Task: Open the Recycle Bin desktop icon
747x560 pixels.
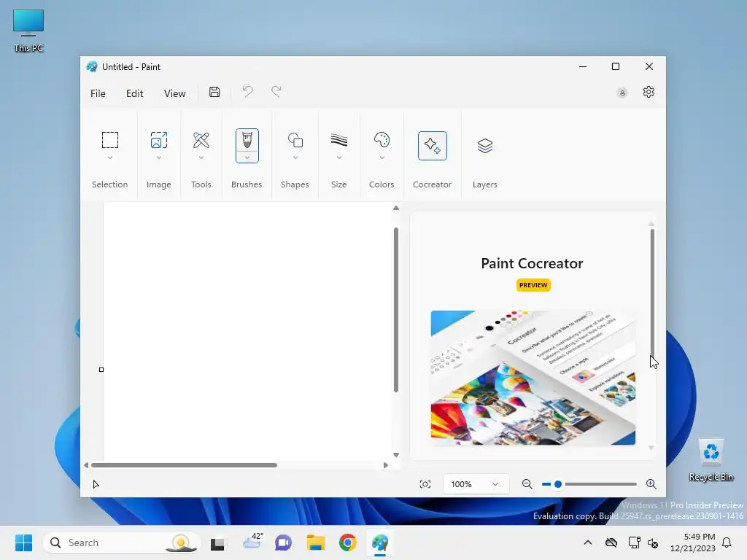Action: point(711,459)
